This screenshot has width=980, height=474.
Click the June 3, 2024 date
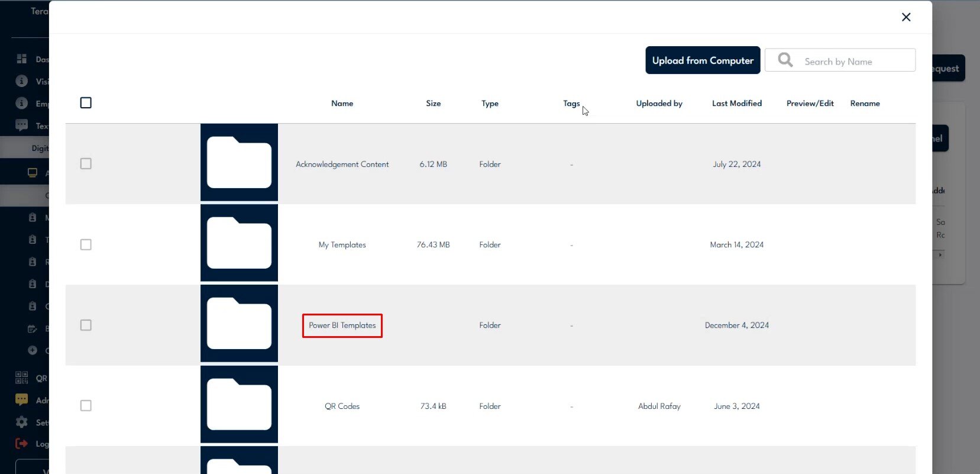coord(737,407)
